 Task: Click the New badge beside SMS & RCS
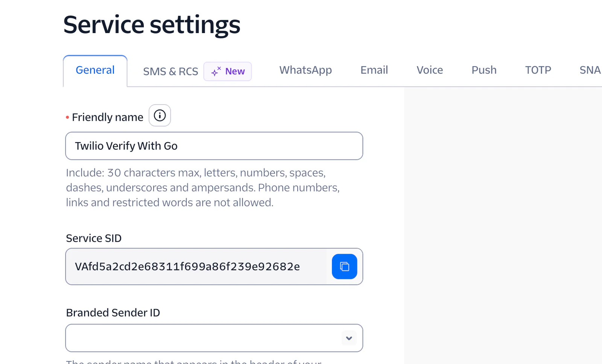(x=228, y=71)
